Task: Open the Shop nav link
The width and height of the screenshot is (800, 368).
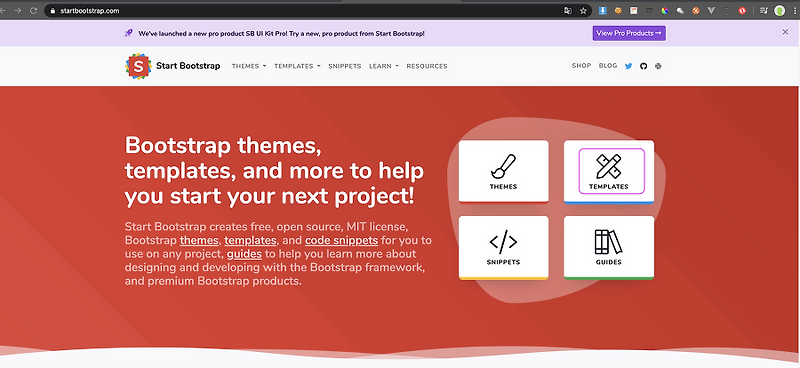Action: tap(581, 65)
